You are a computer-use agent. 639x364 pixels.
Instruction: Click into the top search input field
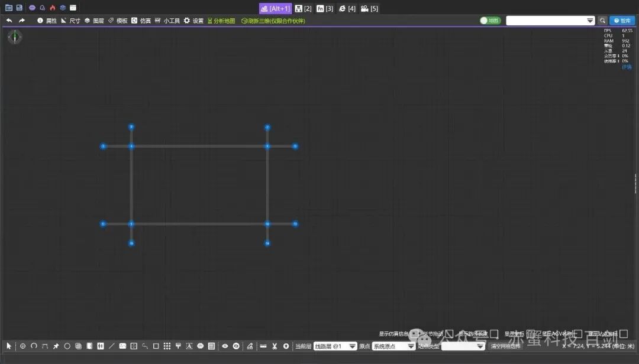(546, 21)
